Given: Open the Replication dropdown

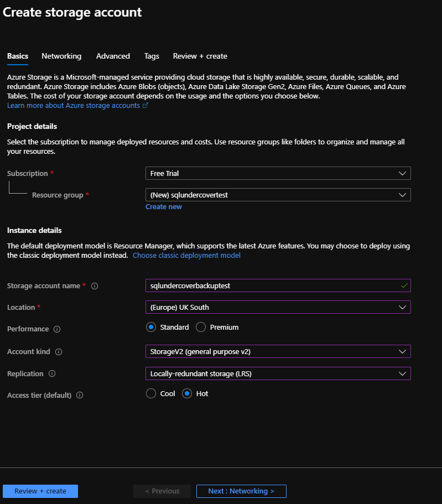Looking at the screenshot, I should click(x=278, y=373).
